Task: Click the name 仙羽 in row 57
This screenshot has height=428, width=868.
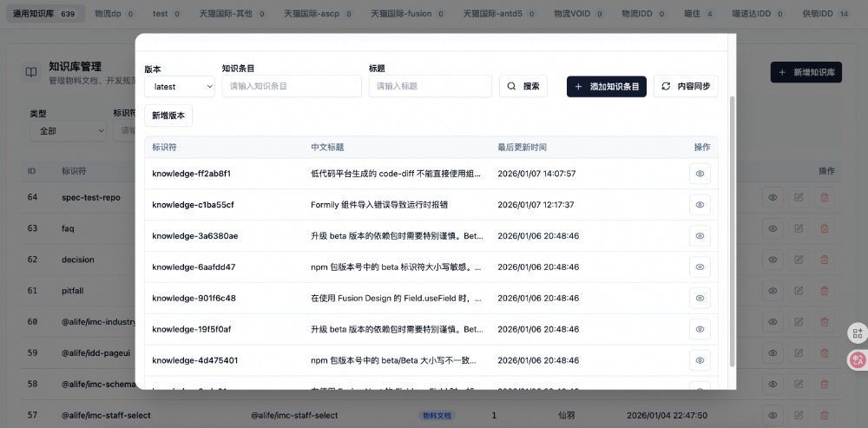Action: [x=568, y=415]
